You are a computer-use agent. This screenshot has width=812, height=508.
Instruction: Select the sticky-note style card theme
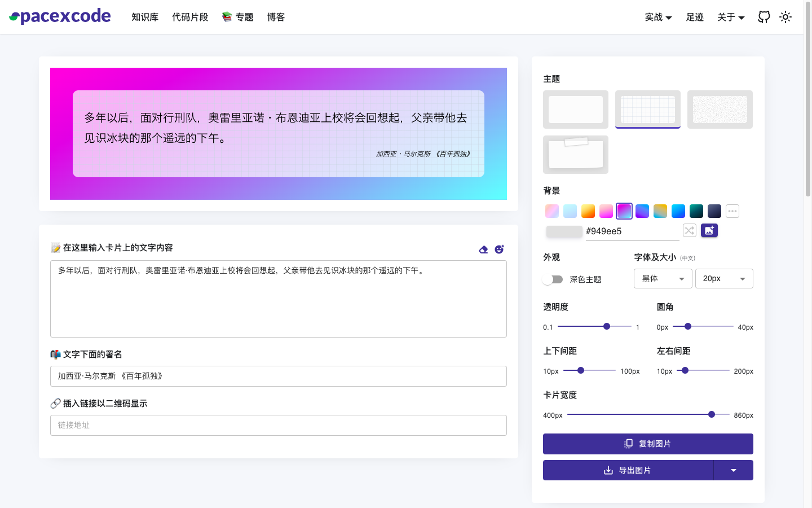coord(576,154)
